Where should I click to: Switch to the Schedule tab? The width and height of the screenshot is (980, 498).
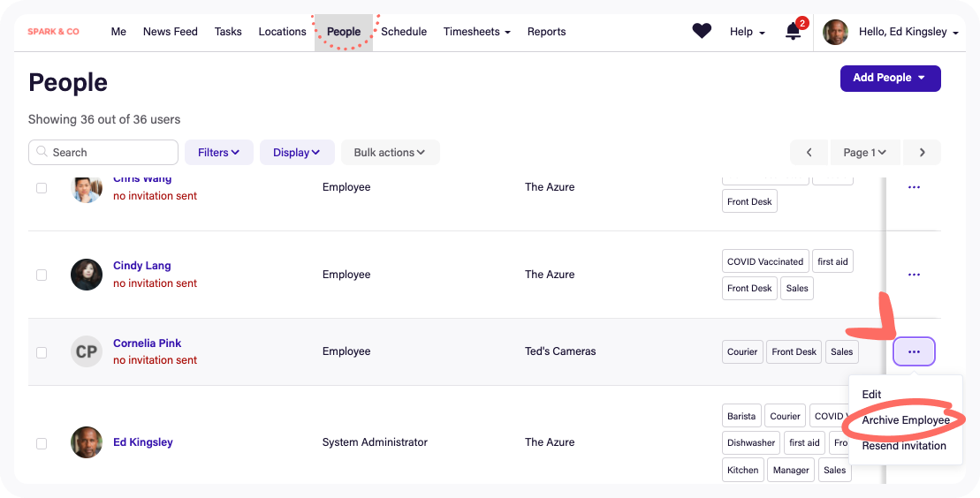[404, 32]
